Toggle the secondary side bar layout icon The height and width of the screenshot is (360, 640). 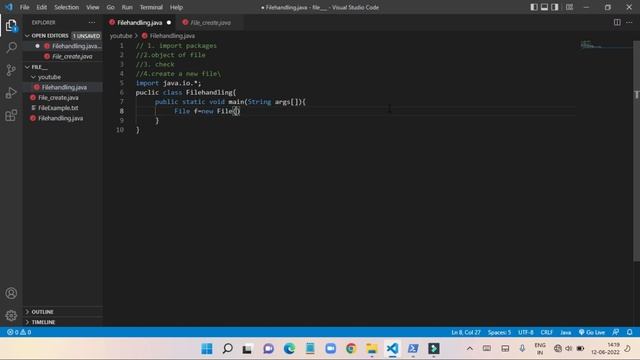tap(555, 7)
